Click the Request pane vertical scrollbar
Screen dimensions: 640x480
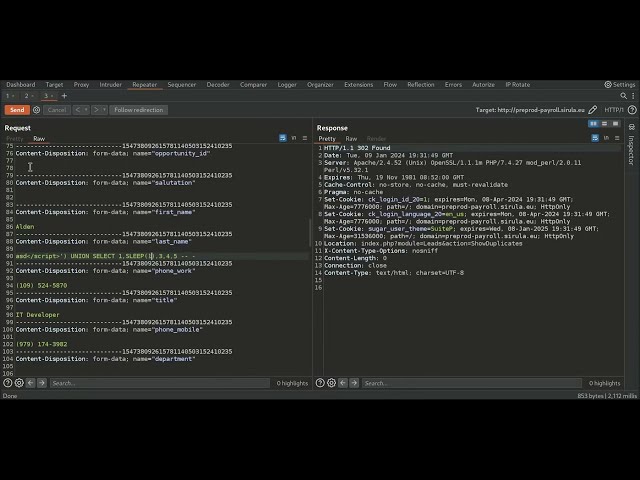tap(310, 233)
